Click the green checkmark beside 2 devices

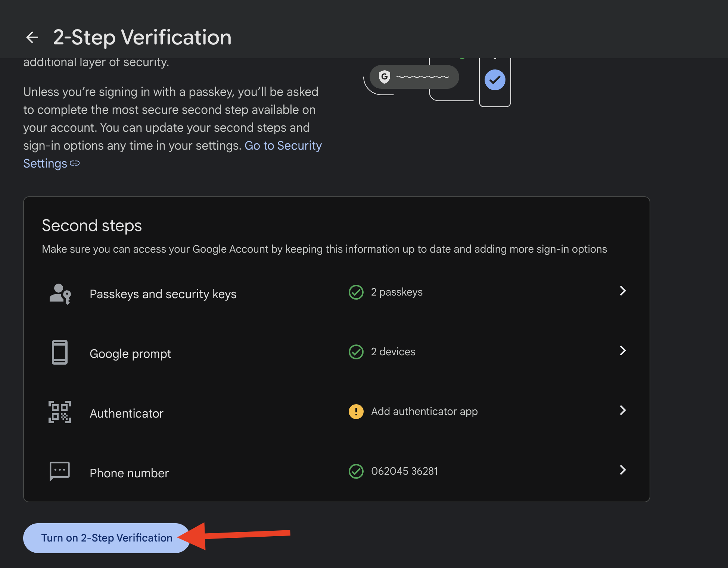pos(356,352)
